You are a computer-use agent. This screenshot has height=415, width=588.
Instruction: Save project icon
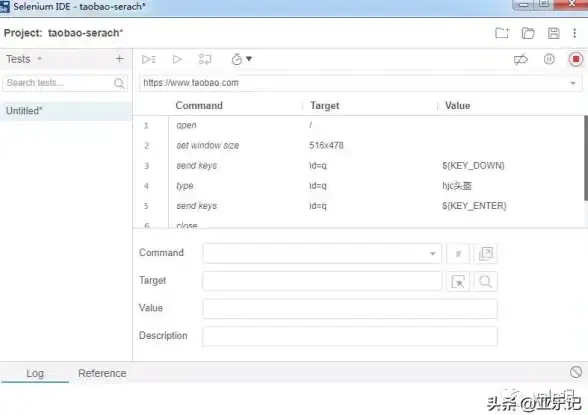[x=554, y=33]
